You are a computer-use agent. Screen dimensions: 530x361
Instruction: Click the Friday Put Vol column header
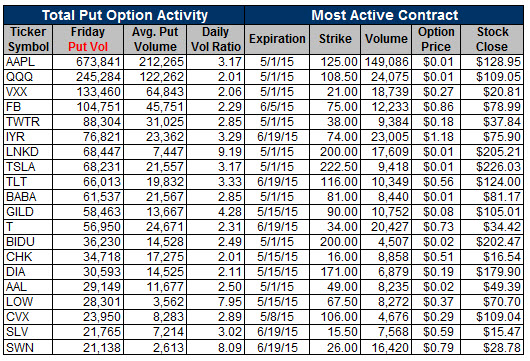tap(88, 39)
